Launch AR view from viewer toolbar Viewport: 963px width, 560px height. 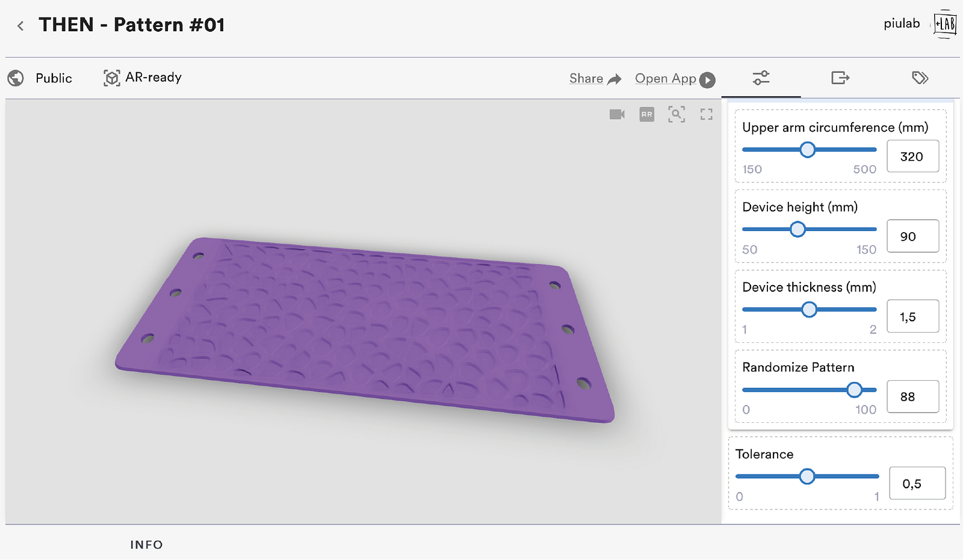(x=646, y=114)
